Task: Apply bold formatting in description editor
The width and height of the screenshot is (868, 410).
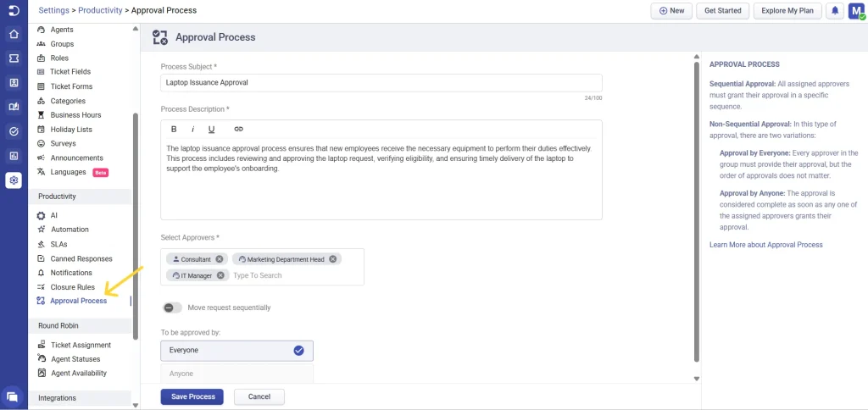Action: point(174,130)
